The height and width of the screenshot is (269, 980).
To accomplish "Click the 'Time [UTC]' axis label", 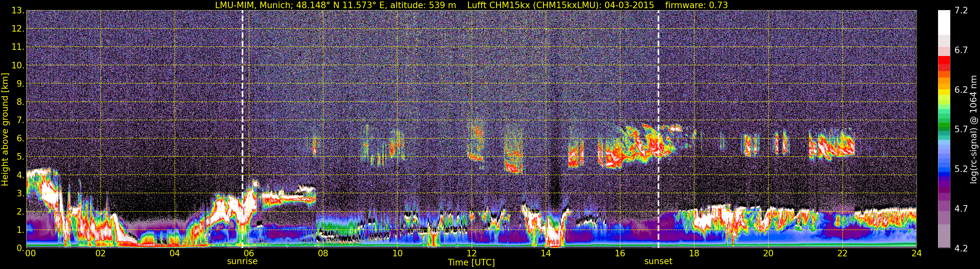I will click(471, 262).
